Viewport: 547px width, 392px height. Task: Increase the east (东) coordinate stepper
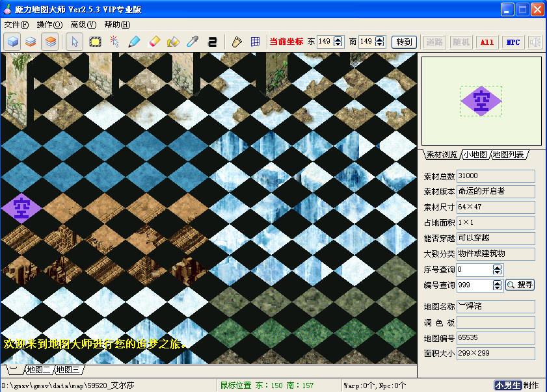point(338,39)
